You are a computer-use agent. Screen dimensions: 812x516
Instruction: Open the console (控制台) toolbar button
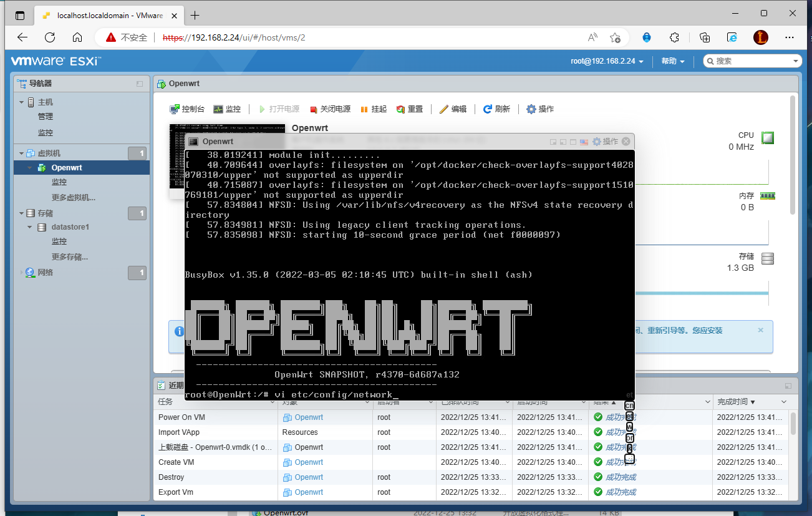tap(187, 109)
